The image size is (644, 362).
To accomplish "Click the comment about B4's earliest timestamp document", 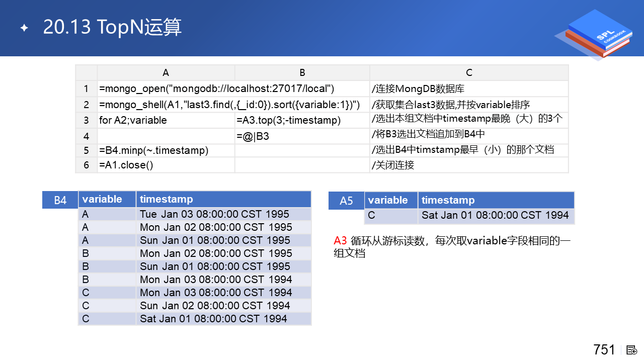I will click(469, 150).
